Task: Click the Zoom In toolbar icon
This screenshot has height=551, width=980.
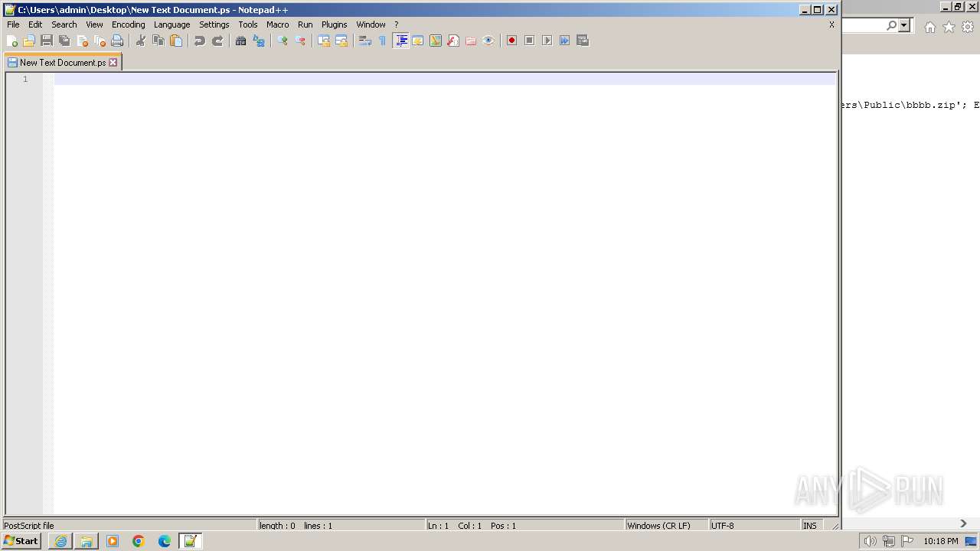Action: 283,41
